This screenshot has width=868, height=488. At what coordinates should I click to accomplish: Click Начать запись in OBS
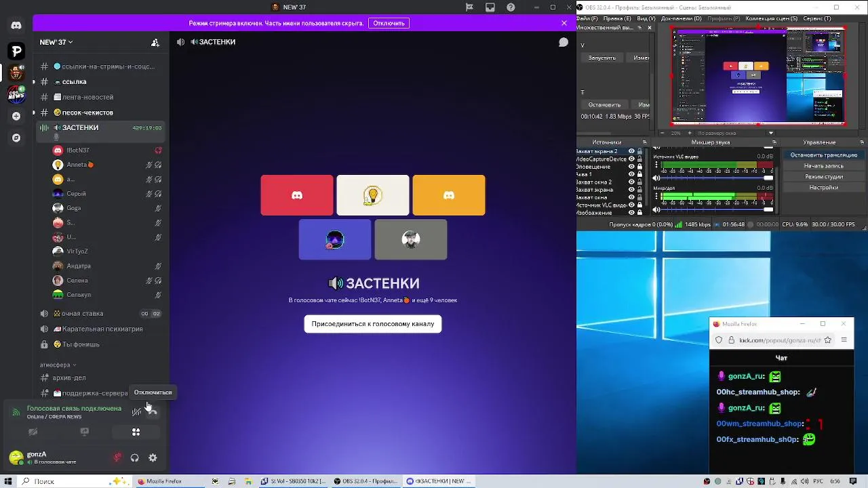point(823,166)
